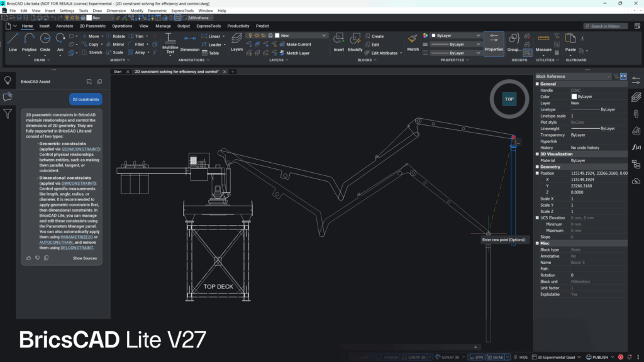Click the Insert block tool

338,42
